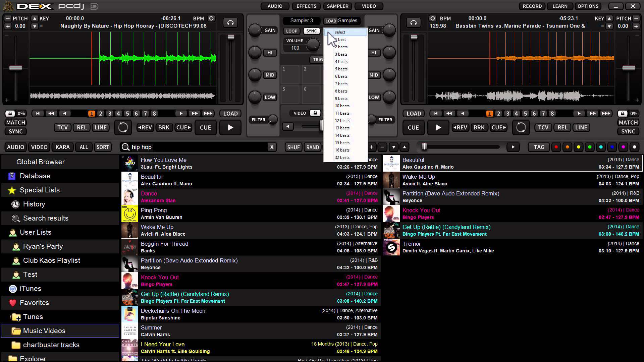Image resolution: width=644 pixels, height=362 pixels.
Task: Click left deck LOAD button
Action: pyautogui.click(x=230, y=113)
